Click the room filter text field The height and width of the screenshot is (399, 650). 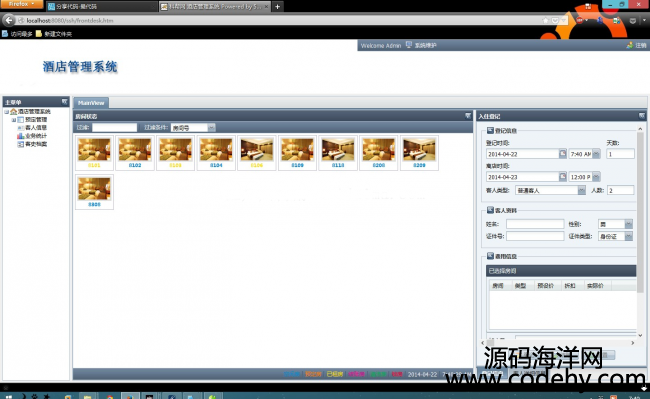(x=114, y=128)
